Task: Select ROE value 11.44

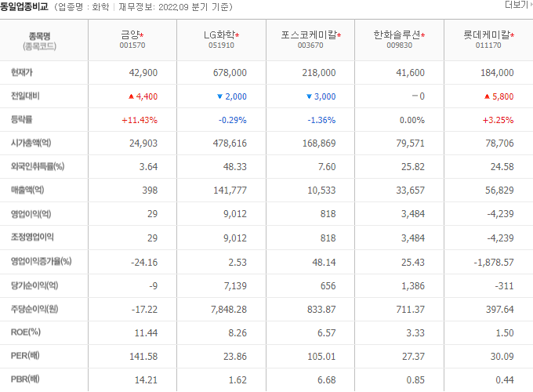Action: coord(146,333)
